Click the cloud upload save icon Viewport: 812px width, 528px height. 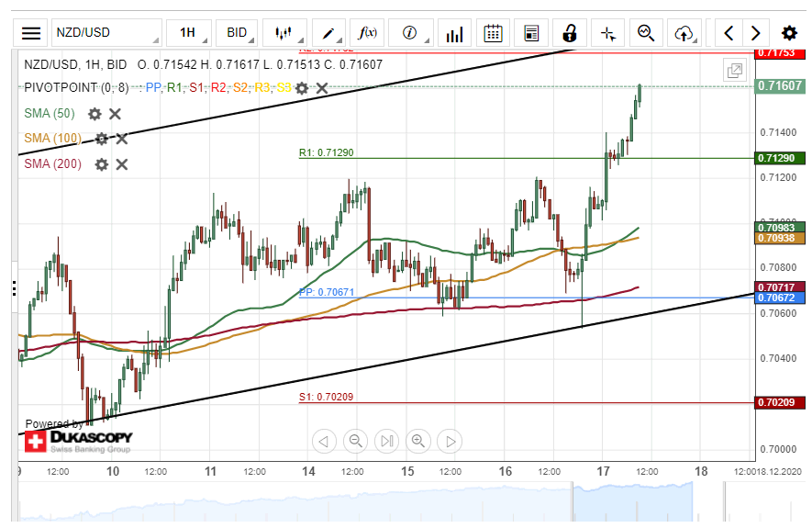coord(683,34)
